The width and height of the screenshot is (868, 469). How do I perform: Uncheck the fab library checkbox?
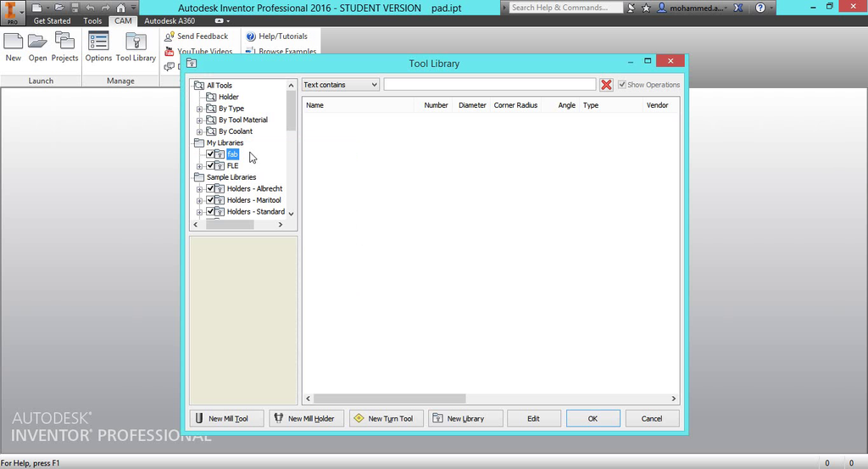(x=210, y=154)
